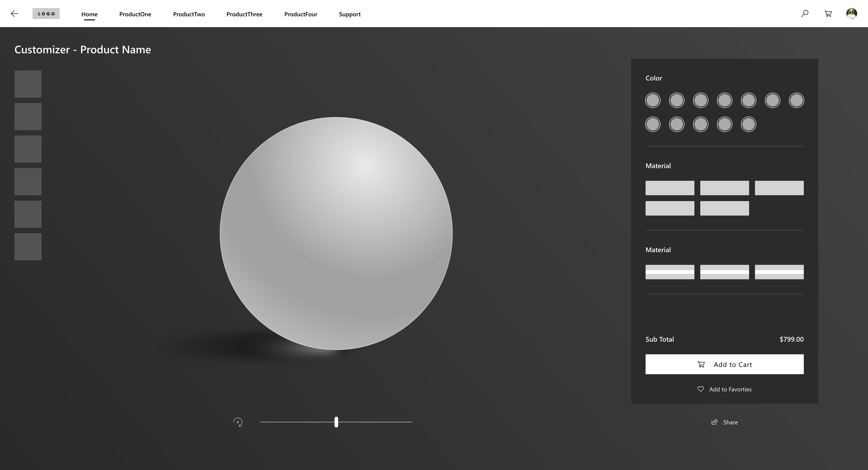Viewport: 868px width, 470px height.
Task: Select the seventh color swatch in top row
Action: point(796,100)
